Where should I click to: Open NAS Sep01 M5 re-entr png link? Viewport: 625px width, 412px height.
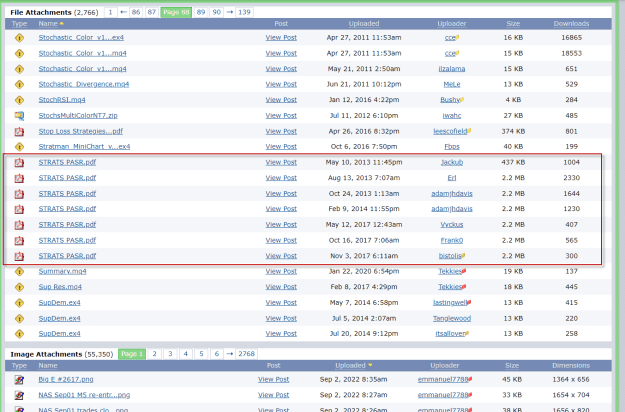[84, 395]
